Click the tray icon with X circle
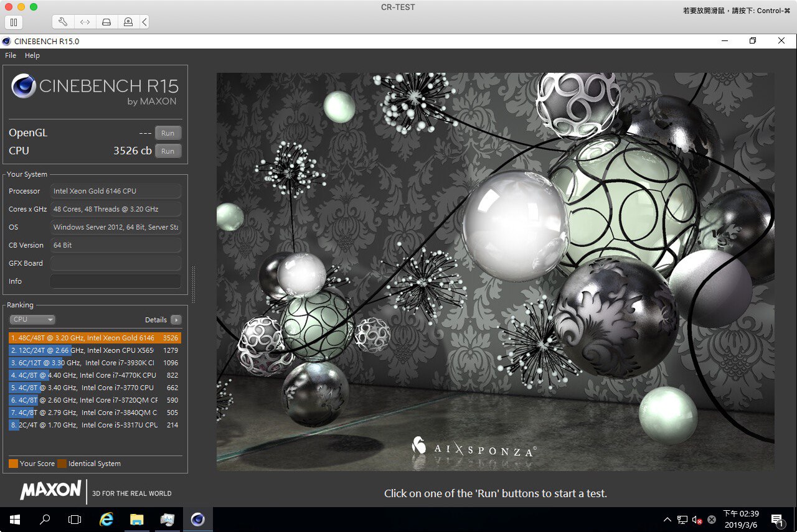797x532 pixels. tap(712, 520)
